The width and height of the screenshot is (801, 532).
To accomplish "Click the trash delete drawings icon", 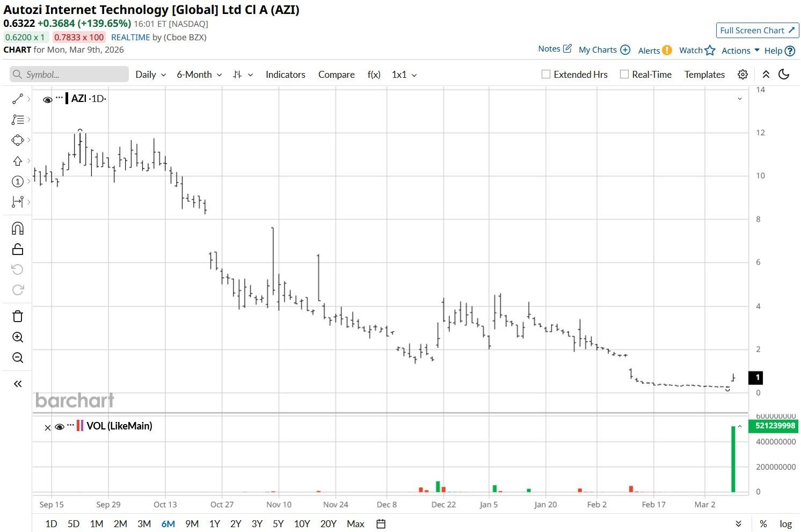I will click(18, 316).
